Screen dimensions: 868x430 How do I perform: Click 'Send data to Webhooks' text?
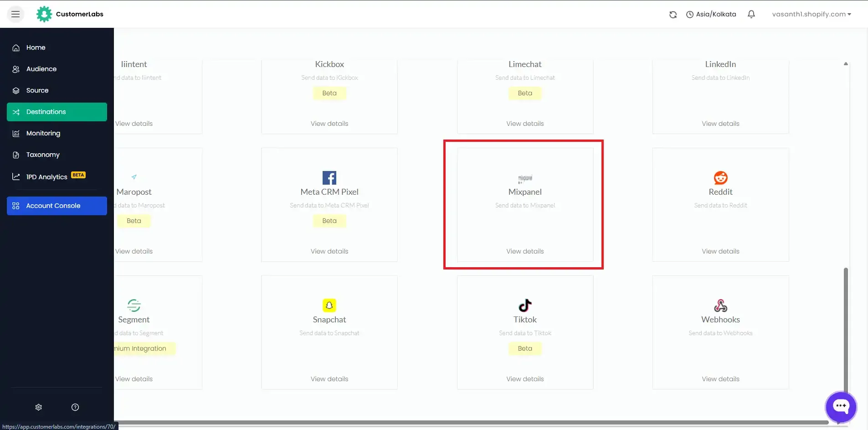pos(721,333)
